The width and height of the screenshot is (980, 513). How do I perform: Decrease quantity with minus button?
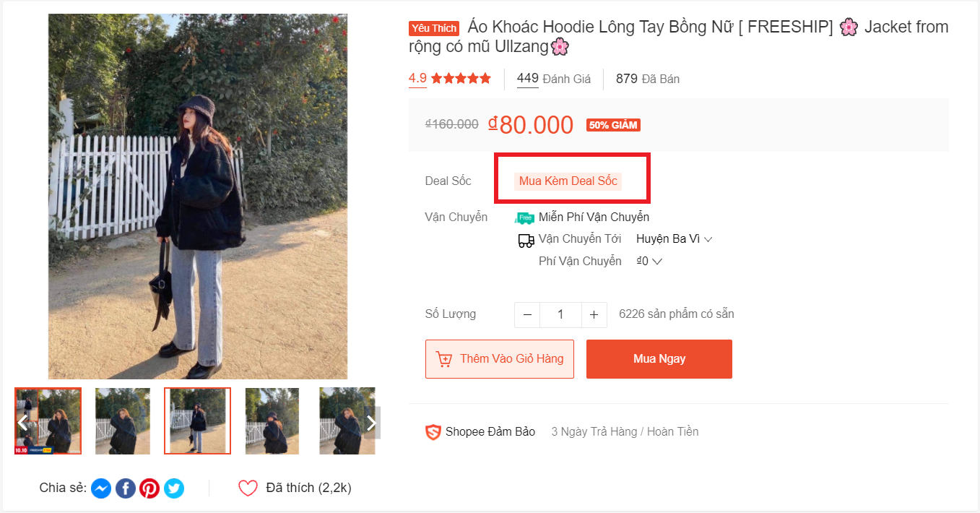point(527,315)
